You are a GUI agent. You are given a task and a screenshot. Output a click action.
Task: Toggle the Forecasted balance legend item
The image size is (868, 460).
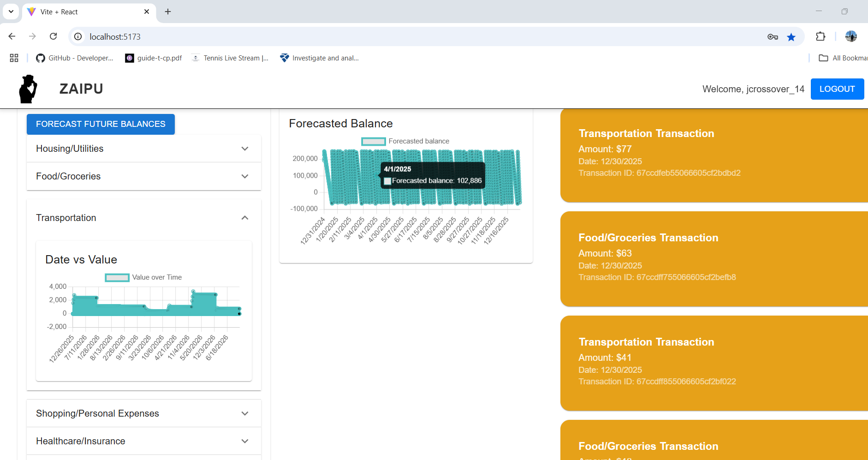(405, 141)
